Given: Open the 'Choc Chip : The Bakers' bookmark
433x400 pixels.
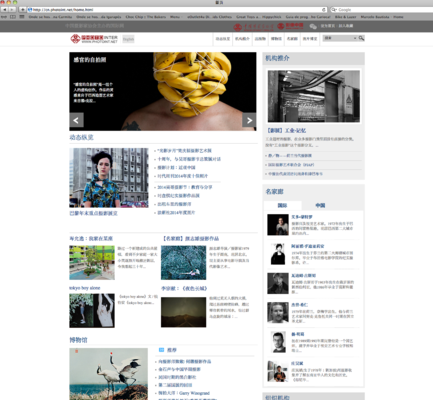Looking at the screenshot, I should coord(146,17).
